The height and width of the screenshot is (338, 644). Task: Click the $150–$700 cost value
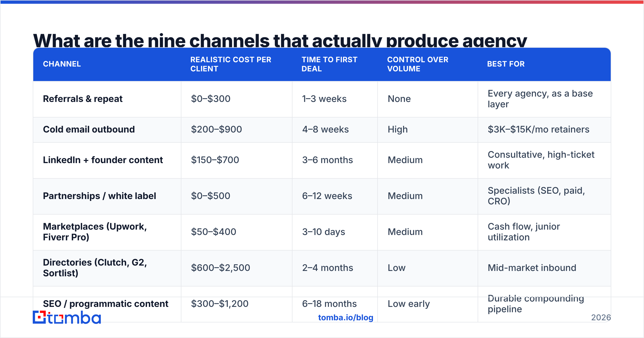click(215, 160)
